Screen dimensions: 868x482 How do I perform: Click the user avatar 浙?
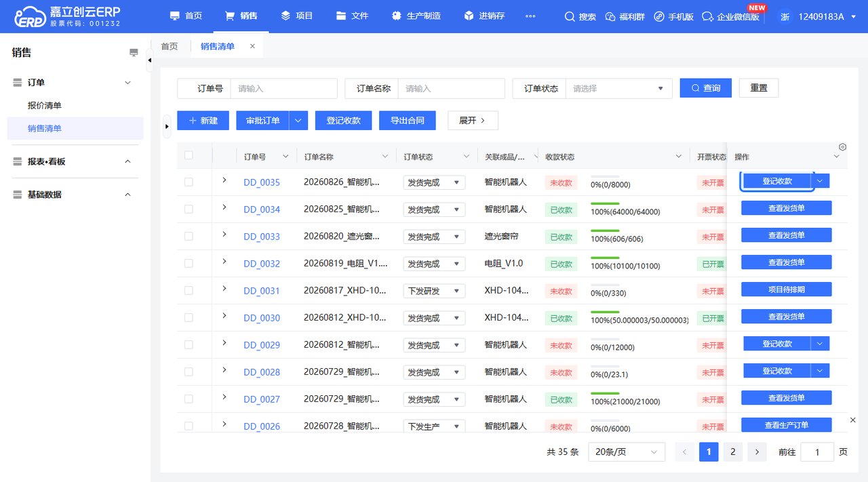(785, 16)
